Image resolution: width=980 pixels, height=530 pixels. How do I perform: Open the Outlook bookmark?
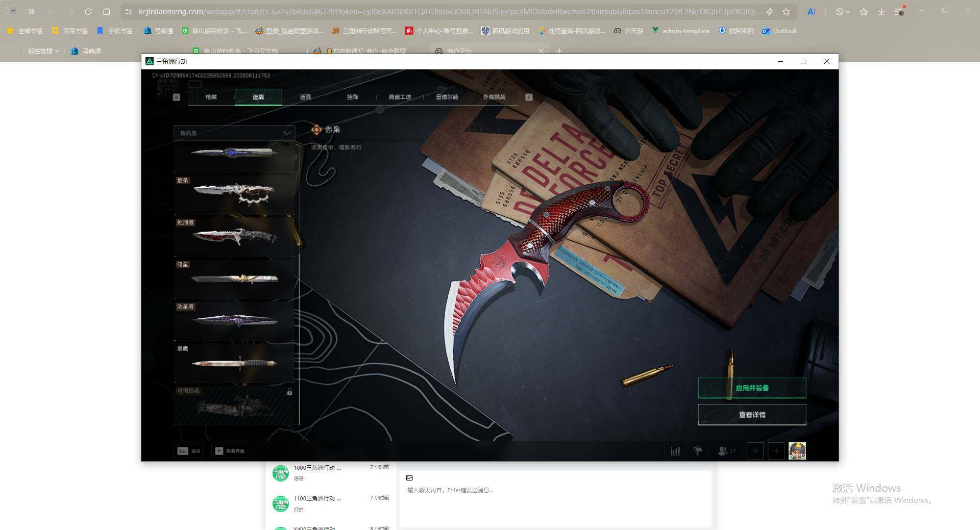[x=779, y=31]
